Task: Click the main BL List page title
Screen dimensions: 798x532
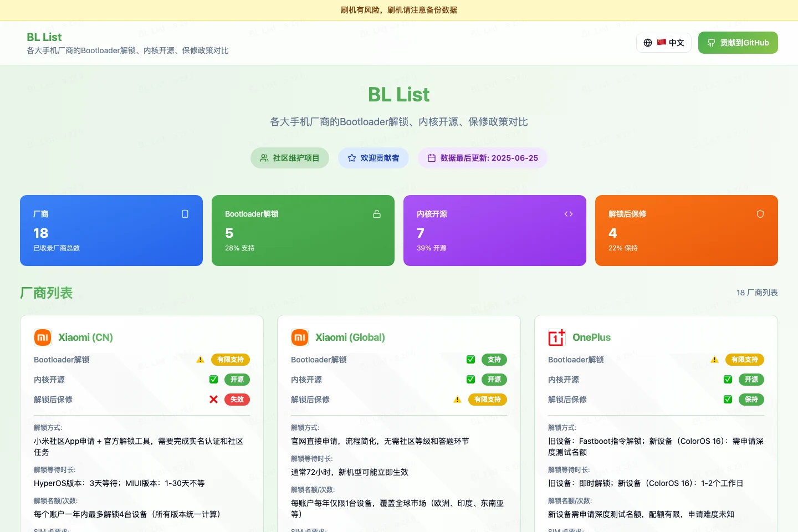Action: pos(399,95)
